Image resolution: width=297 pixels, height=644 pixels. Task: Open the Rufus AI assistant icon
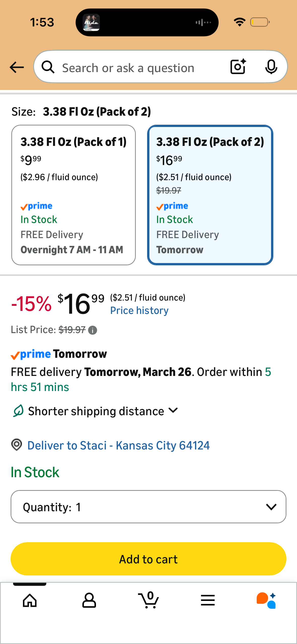click(x=266, y=600)
